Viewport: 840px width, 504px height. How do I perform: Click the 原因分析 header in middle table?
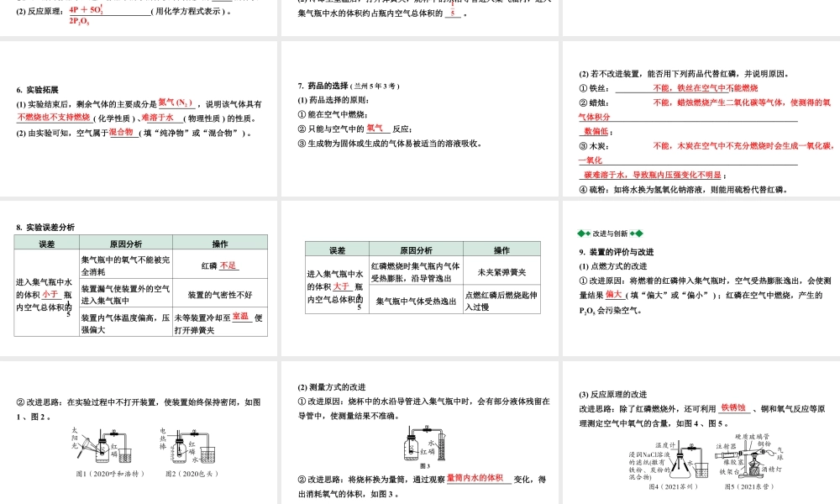pos(417,249)
